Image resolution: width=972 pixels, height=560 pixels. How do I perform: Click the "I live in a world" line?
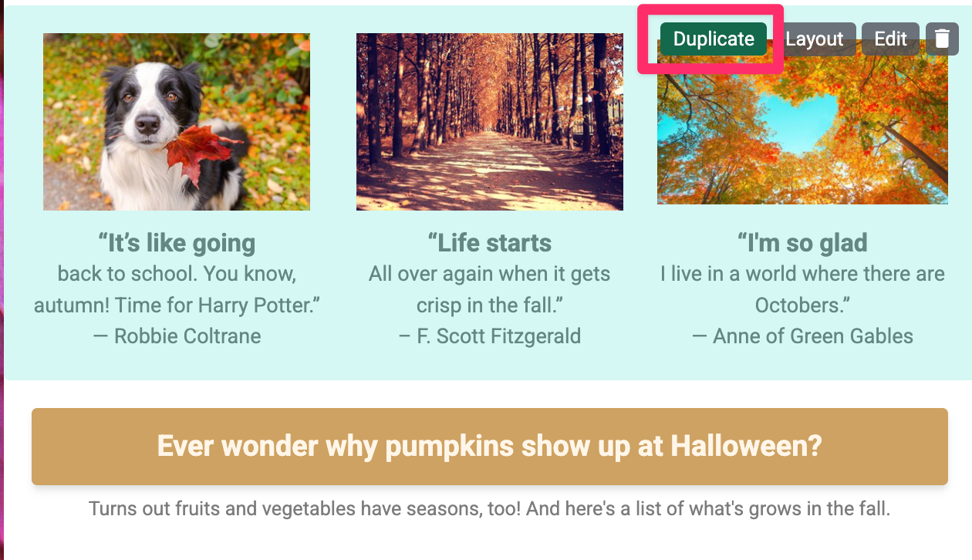(x=802, y=274)
